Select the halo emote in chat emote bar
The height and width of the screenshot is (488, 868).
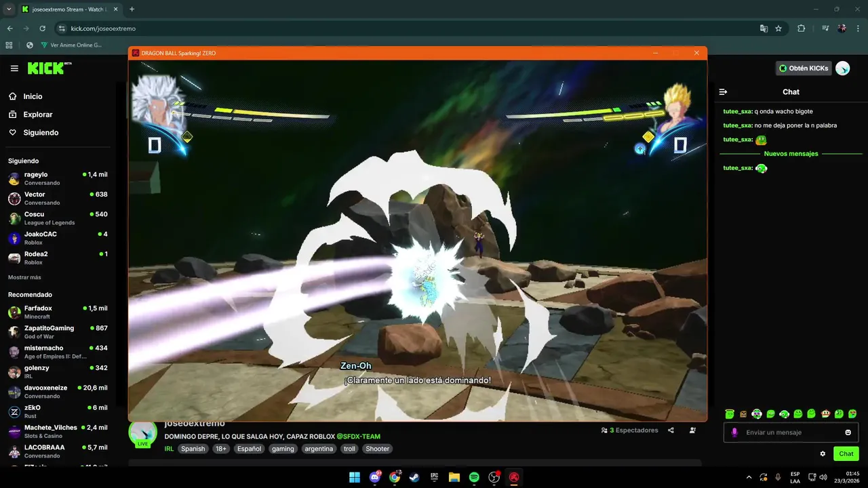coord(730,413)
